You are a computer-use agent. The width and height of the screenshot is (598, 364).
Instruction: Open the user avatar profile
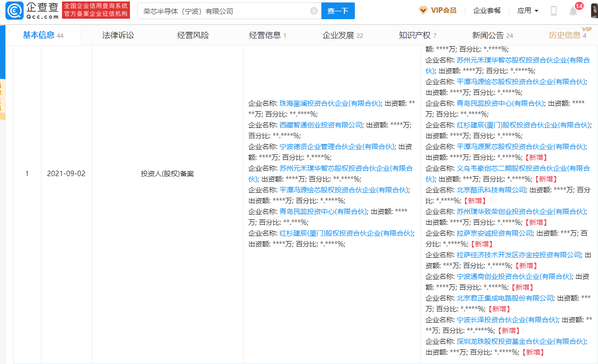point(594,11)
